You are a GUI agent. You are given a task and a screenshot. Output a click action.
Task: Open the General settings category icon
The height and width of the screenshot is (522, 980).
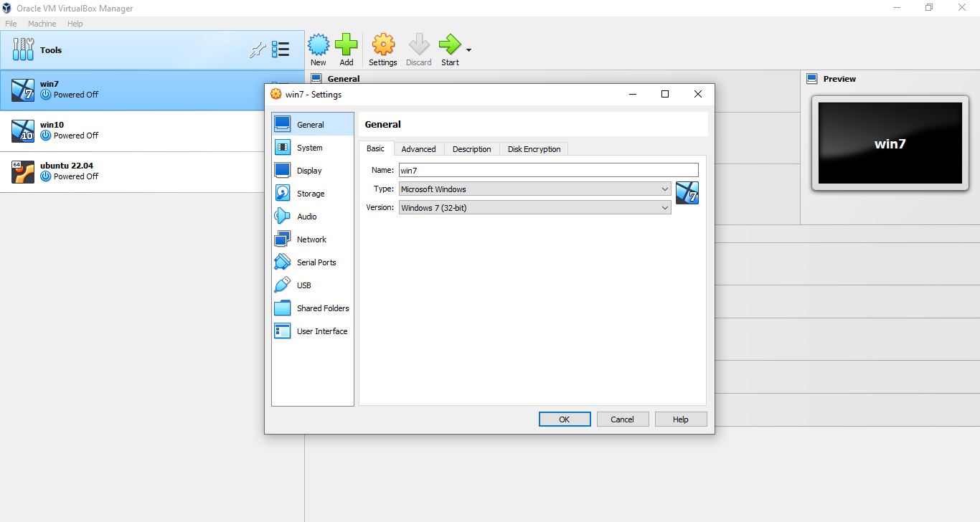(x=283, y=124)
